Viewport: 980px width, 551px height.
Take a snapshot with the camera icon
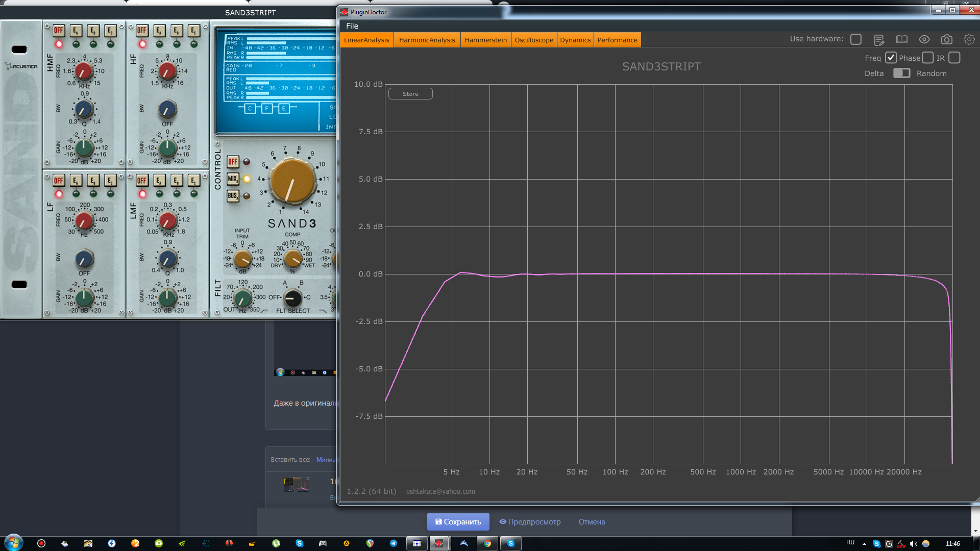pyautogui.click(x=947, y=39)
